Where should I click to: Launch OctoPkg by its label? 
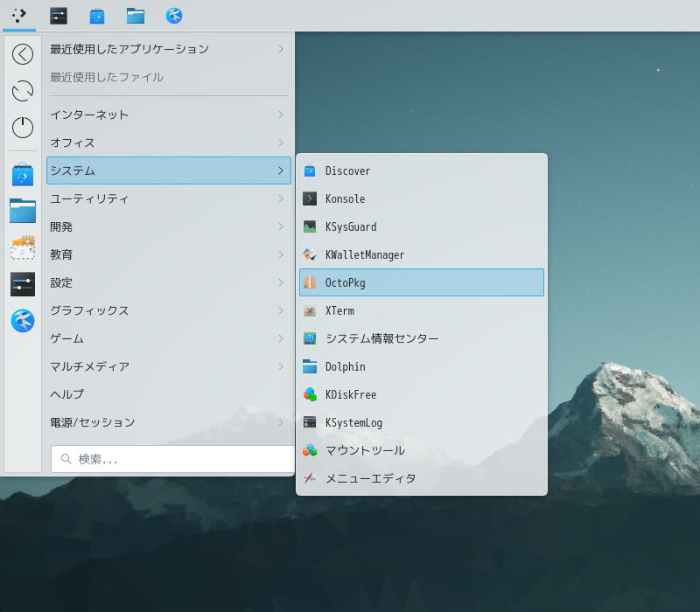pyautogui.click(x=345, y=282)
